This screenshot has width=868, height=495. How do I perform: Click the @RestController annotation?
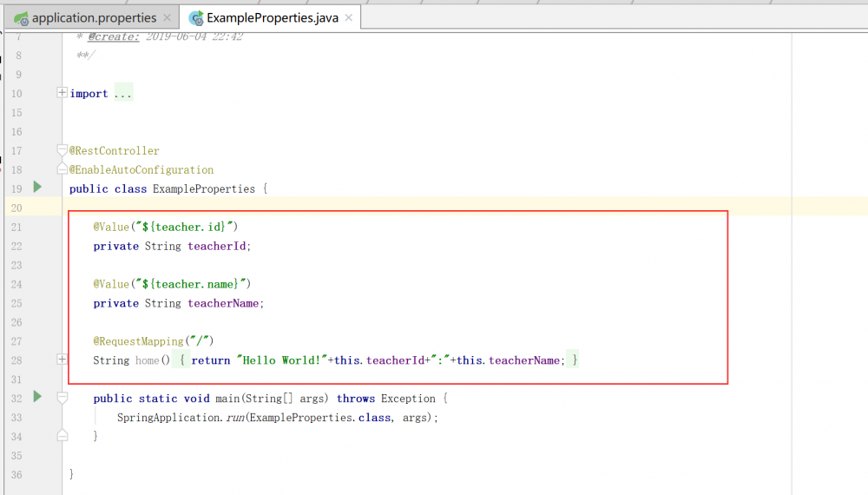(114, 150)
